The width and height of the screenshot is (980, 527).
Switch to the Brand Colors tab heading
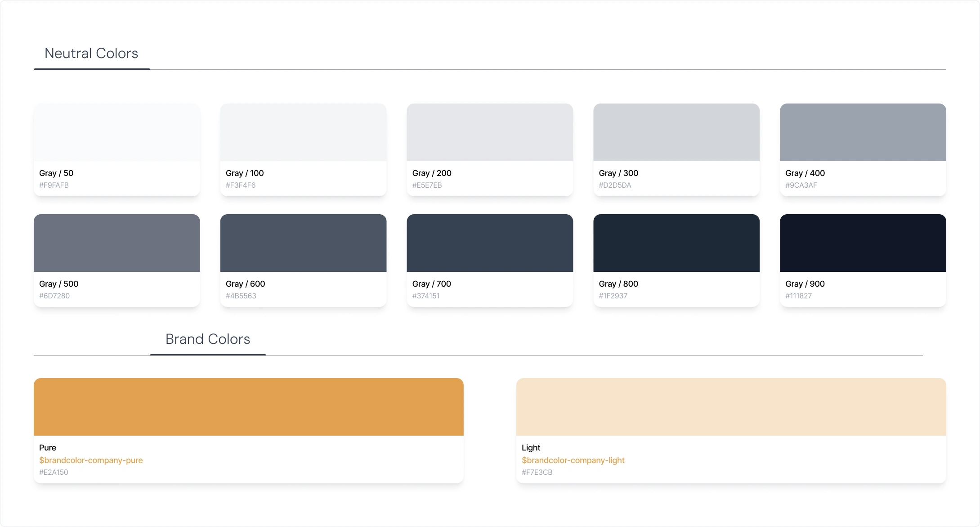pyautogui.click(x=208, y=339)
